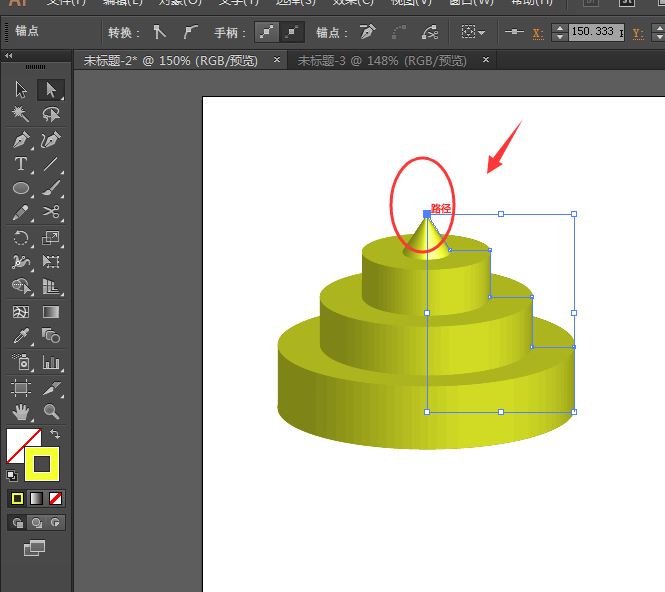Click the X value field 150.333
665x592 pixels.
point(596,32)
